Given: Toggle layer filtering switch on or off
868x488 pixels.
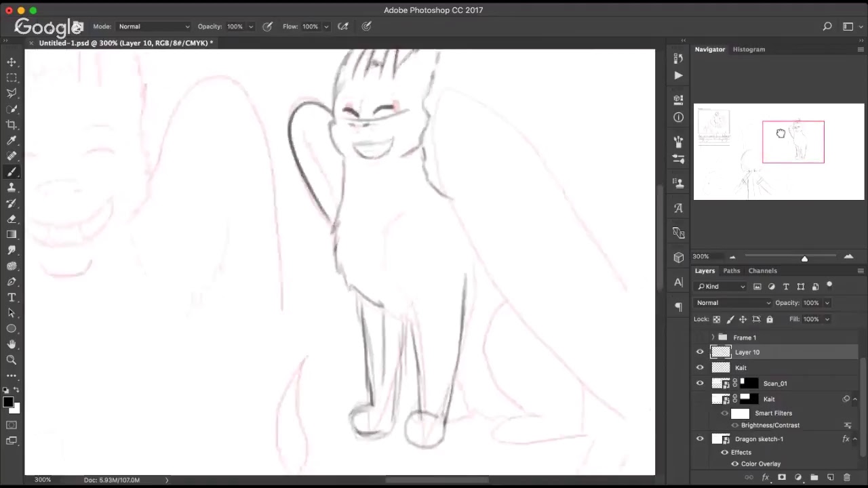Looking at the screenshot, I should point(829,286).
